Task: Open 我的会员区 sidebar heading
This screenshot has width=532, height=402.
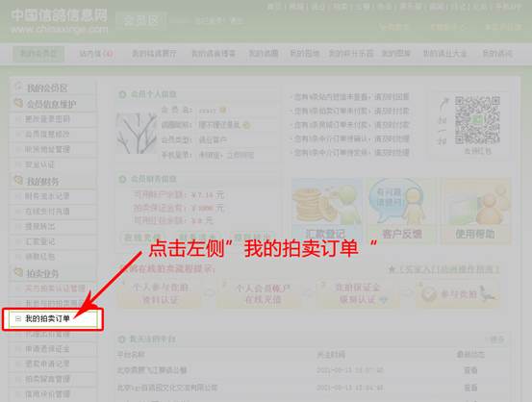Action: 47,88
